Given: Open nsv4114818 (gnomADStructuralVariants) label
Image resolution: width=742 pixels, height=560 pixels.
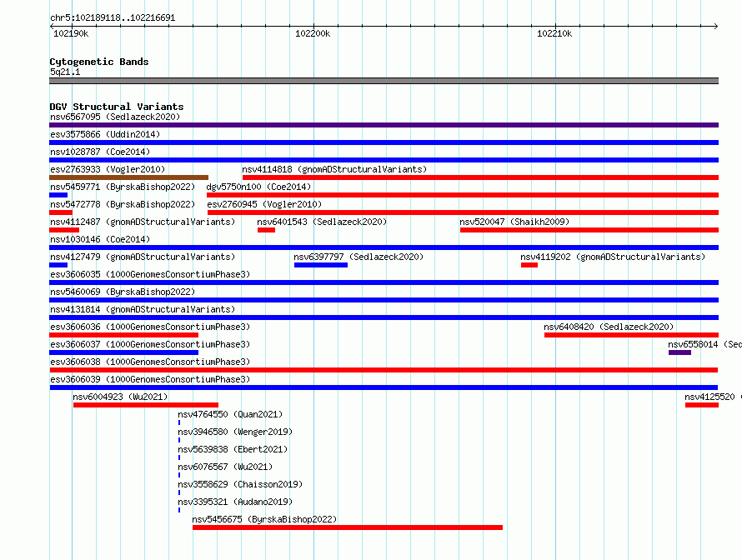Looking at the screenshot, I should [x=334, y=169].
